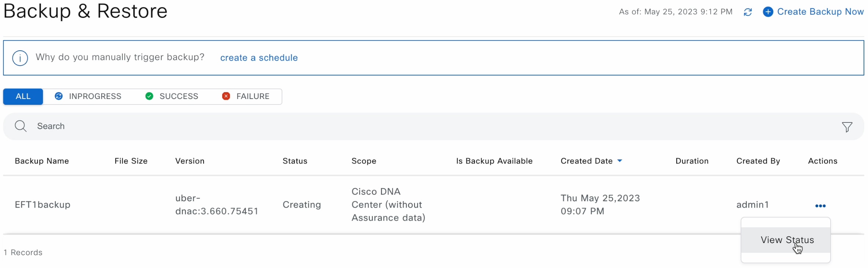
Task: Click the Actions column header
Action: point(823,161)
